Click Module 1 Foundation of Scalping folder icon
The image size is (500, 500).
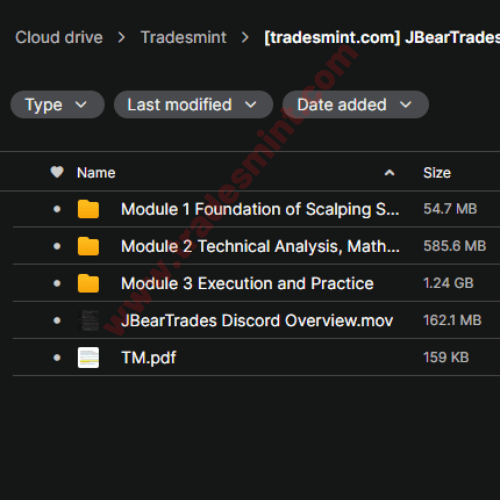point(88,209)
